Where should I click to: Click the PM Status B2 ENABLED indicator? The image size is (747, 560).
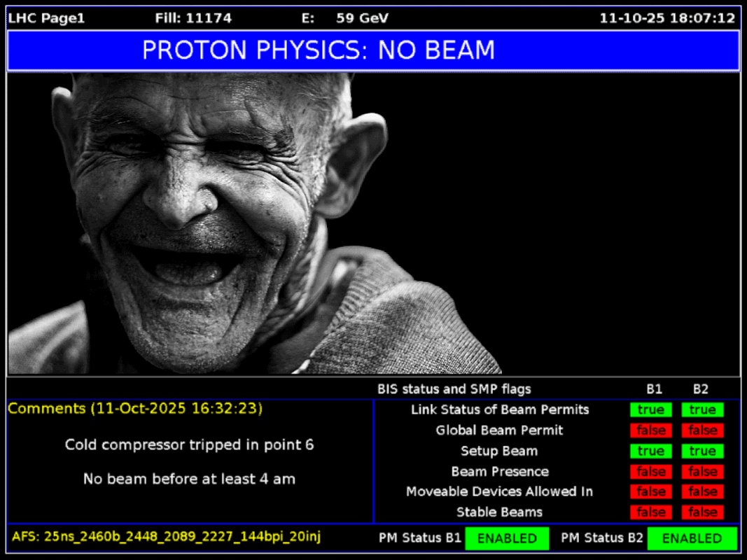click(691, 538)
